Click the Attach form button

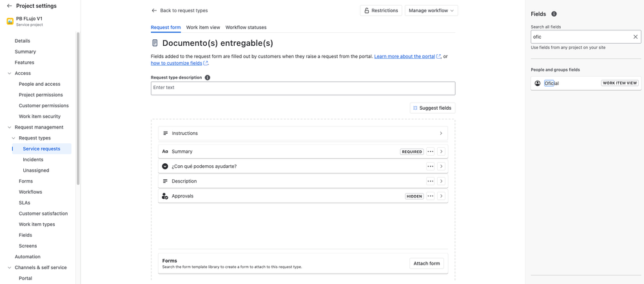pos(426,263)
